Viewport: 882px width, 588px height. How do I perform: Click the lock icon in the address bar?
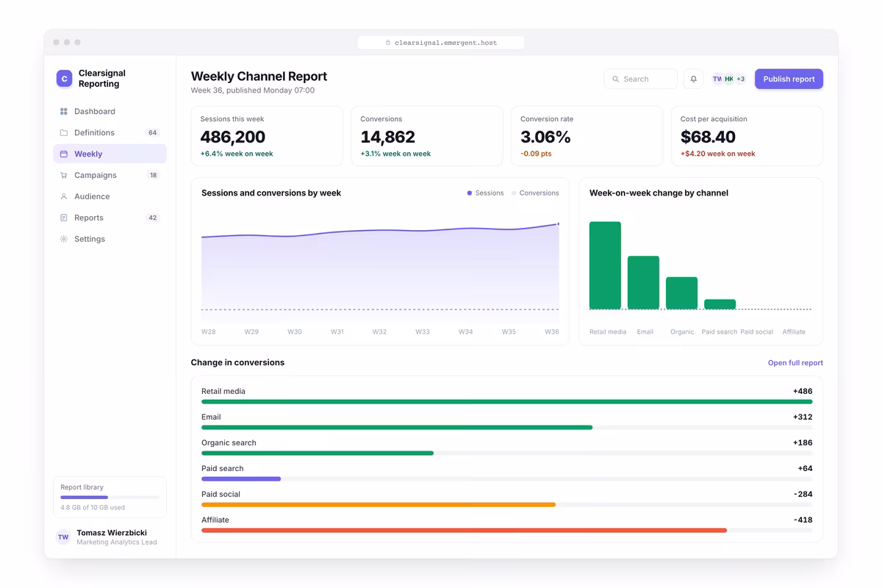click(388, 43)
